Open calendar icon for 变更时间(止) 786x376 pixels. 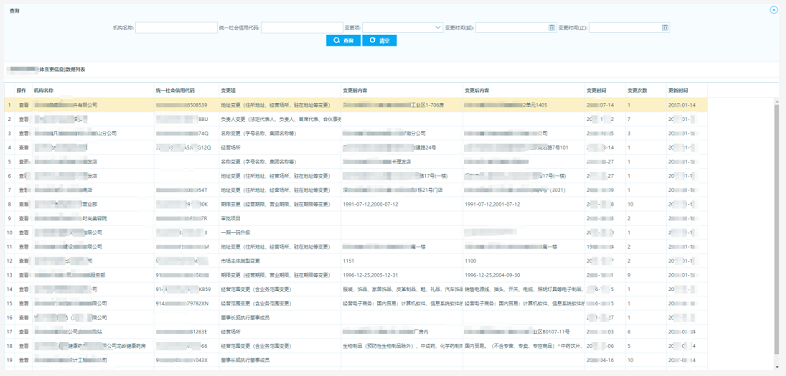pos(665,28)
